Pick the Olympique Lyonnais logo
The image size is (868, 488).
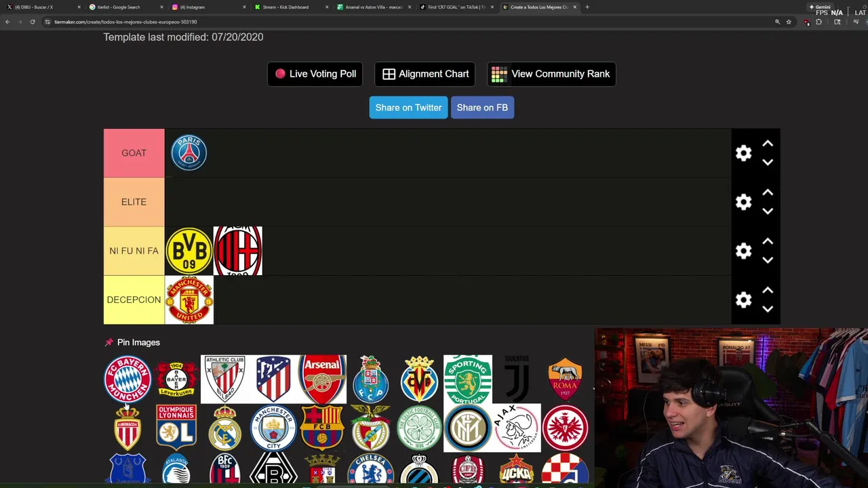(176, 428)
